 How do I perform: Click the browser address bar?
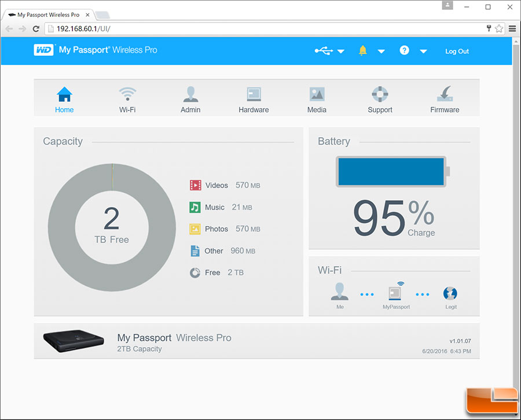pos(266,28)
